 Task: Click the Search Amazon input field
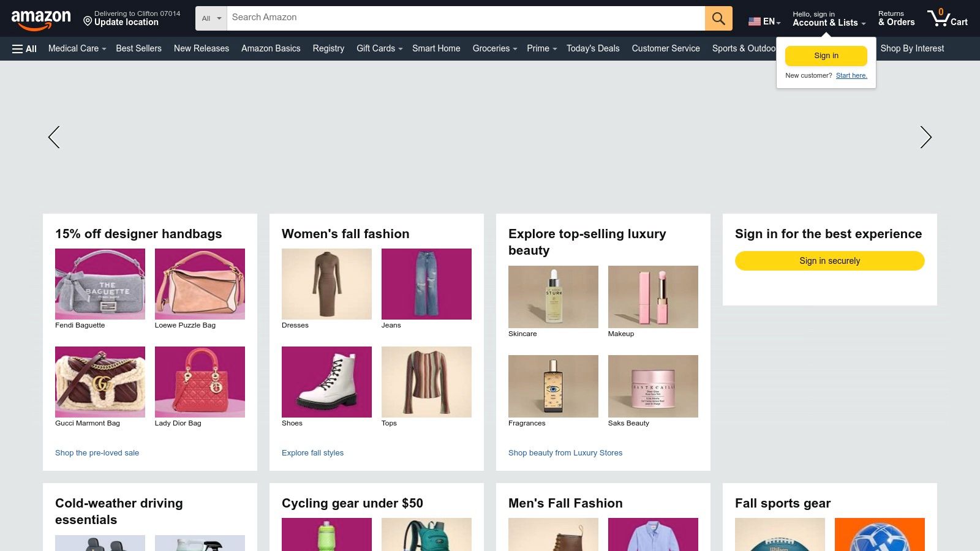(429, 18)
